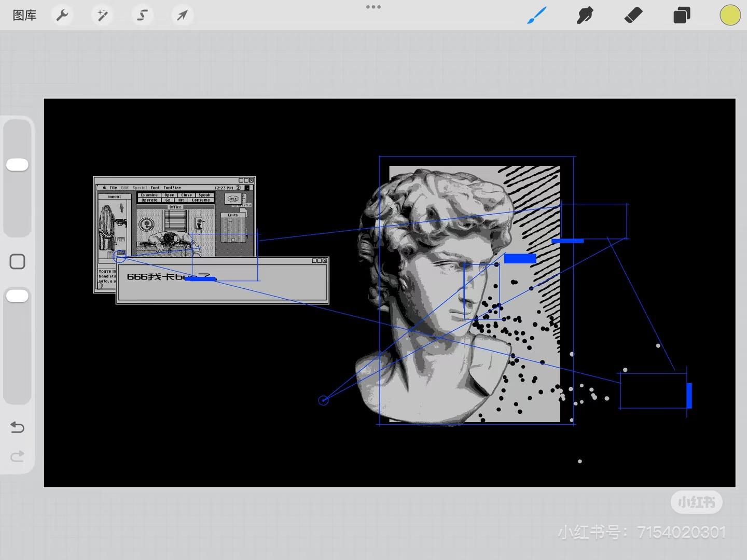This screenshot has height=560, width=747.
Task: Activate the Selection S-shaped tool
Action: click(142, 16)
